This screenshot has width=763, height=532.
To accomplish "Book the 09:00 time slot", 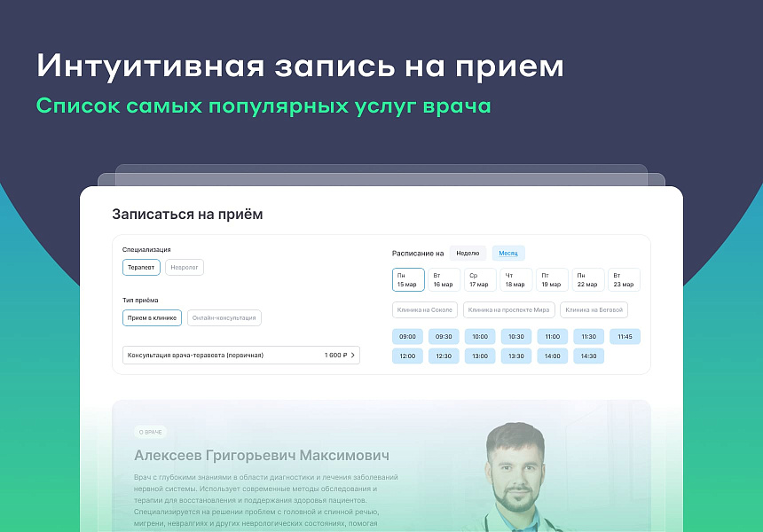I will pos(408,337).
